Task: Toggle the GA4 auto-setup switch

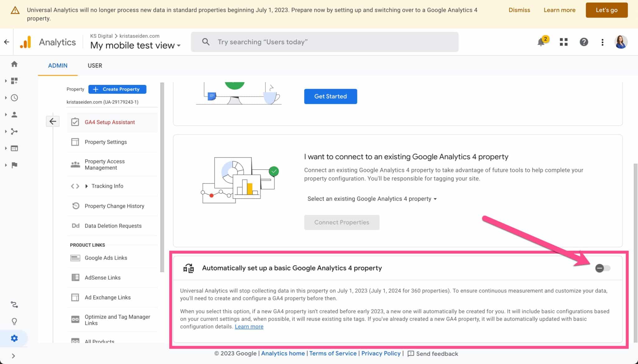Action: click(x=602, y=268)
